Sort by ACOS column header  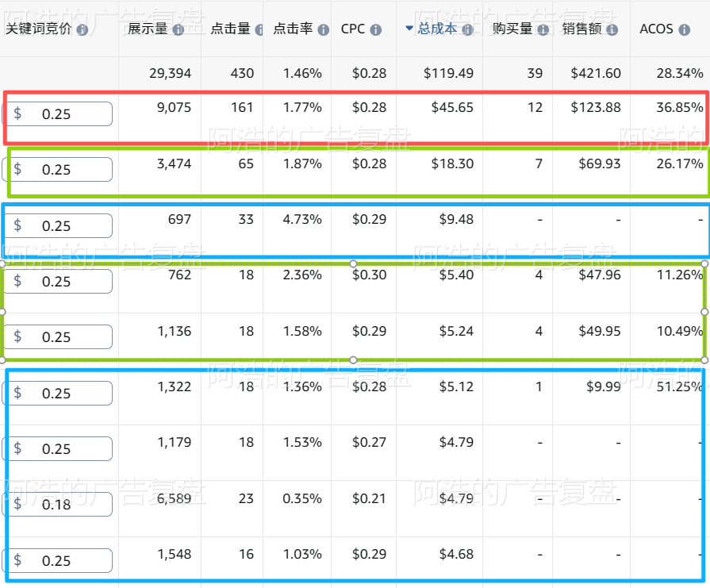pyautogui.click(x=656, y=29)
